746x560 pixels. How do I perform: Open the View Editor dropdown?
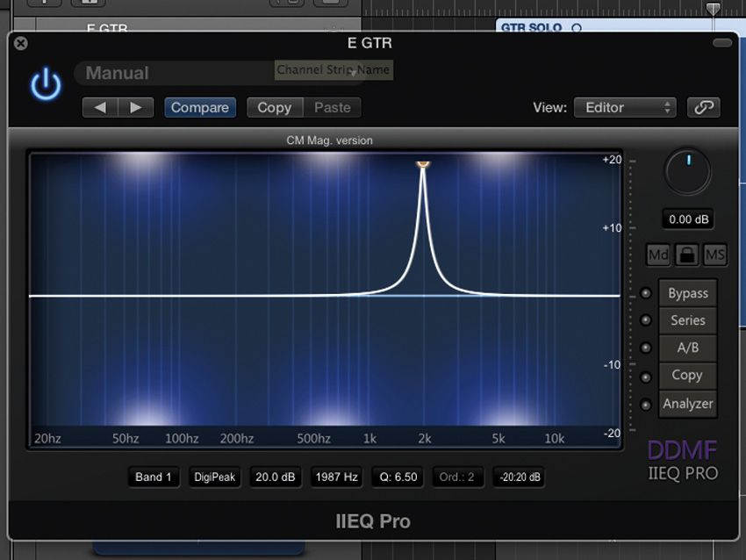pos(625,107)
